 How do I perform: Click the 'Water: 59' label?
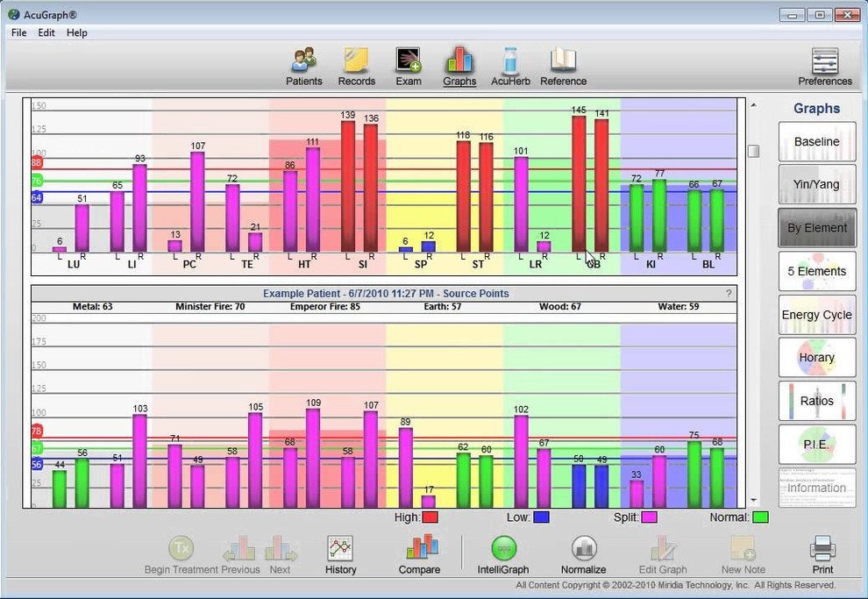pyautogui.click(x=678, y=307)
